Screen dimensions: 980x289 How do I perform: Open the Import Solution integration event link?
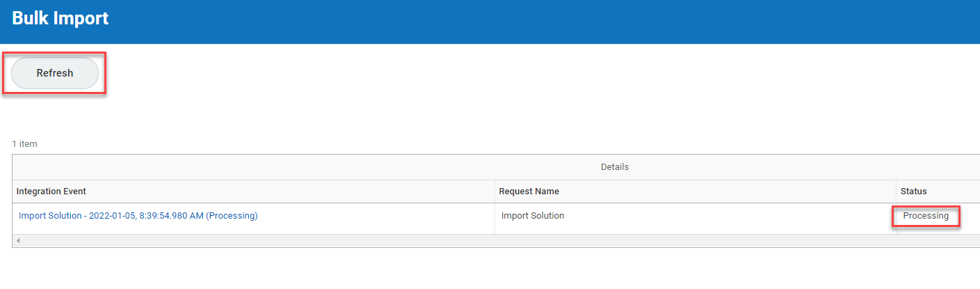pos(138,216)
